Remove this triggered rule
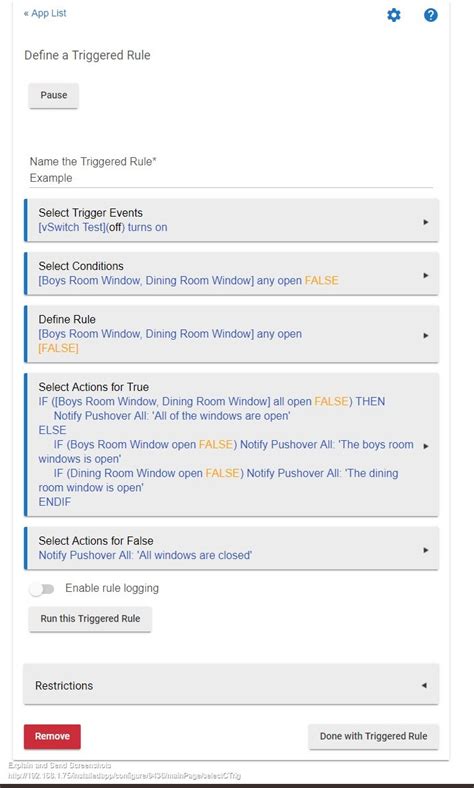474x788 pixels. tap(52, 736)
